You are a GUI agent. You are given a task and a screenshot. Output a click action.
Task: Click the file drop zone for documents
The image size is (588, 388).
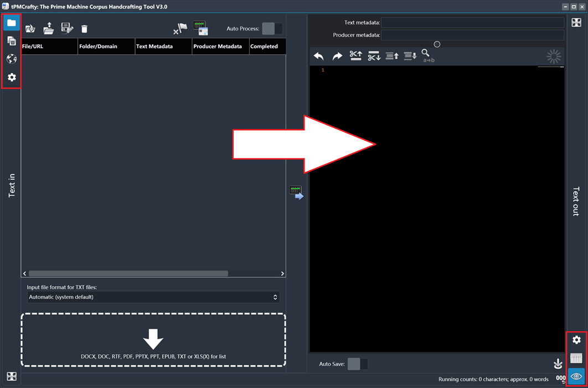pos(153,340)
